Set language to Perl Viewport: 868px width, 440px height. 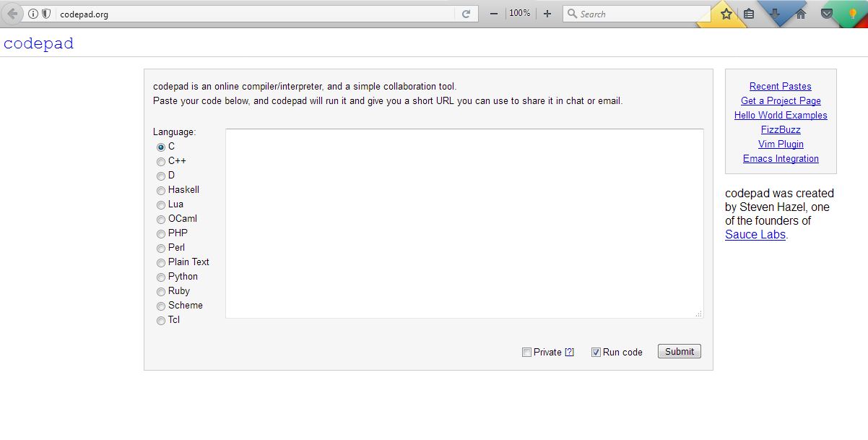[x=161, y=248]
